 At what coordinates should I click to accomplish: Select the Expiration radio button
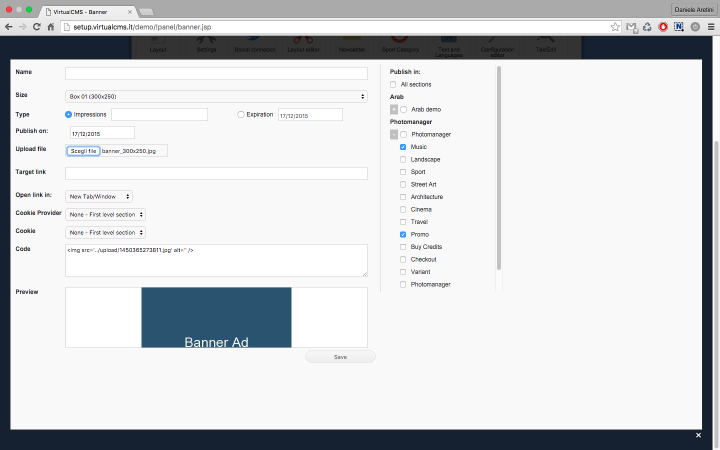[241, 115]
